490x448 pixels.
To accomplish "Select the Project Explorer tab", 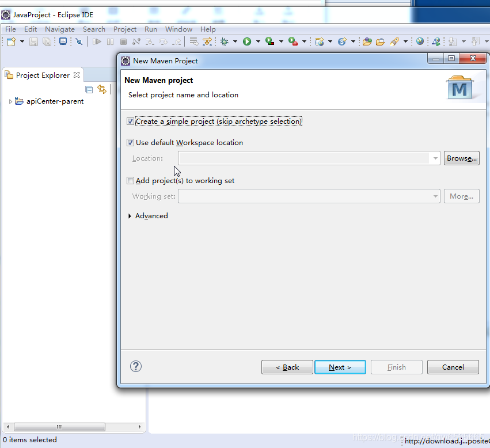I will (x=43, y=75).
